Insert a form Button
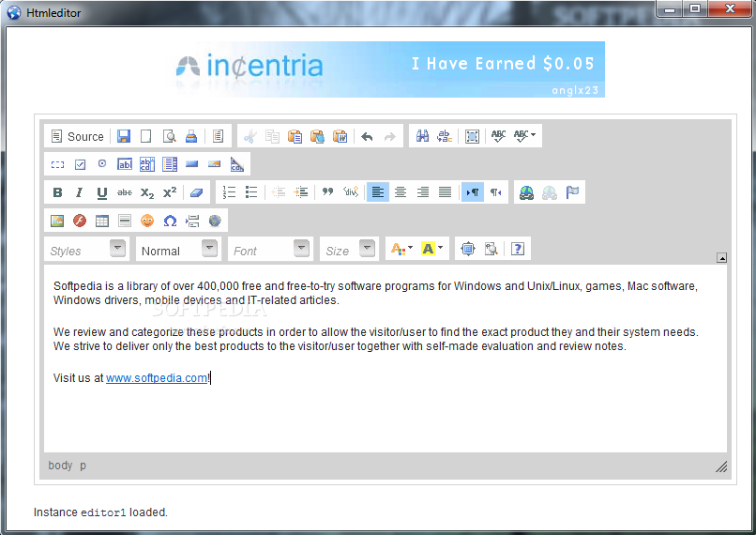756x535 pixels. click(192, 164)
